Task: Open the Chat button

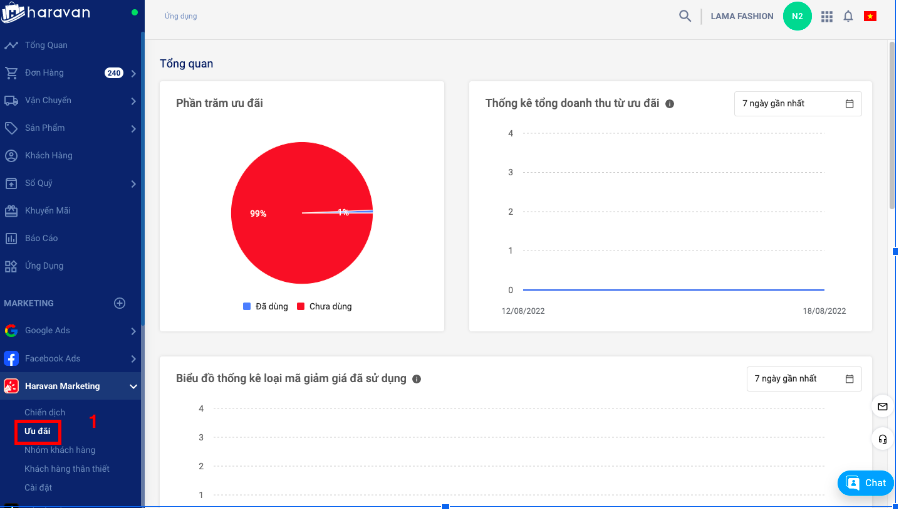Action: click(x=865, y=483)
